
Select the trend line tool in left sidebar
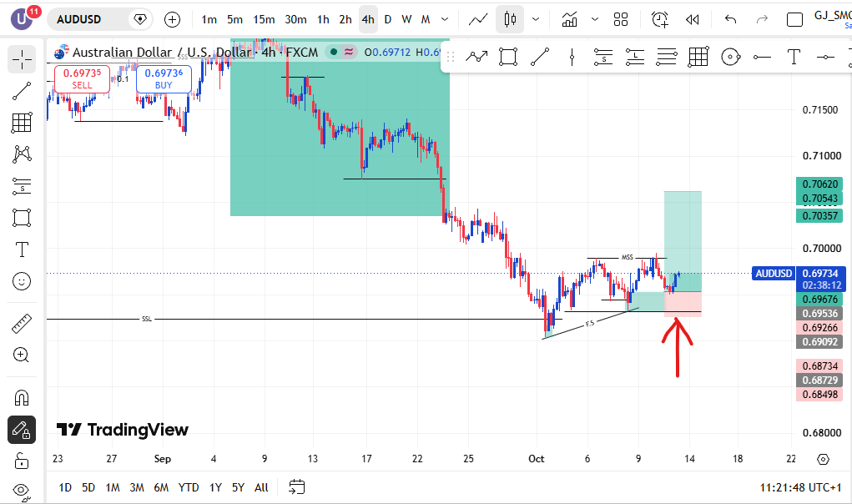pos(22,91)
